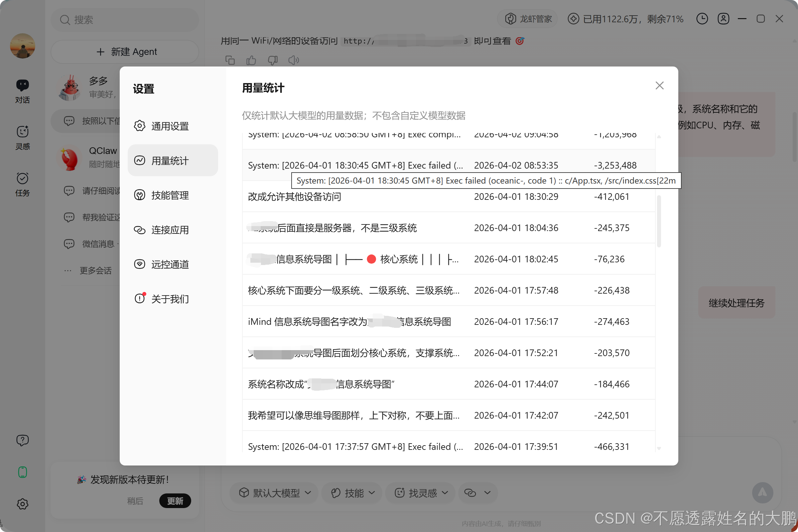Click the help question mark icon
This screenshot has width=798, height=532.
pos(22,440)
